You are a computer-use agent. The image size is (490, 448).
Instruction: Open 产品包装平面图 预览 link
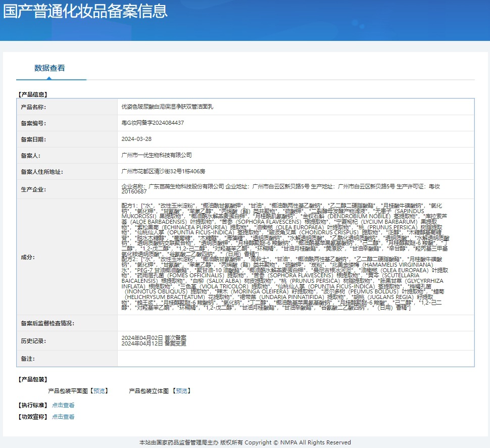click(99, 391)
